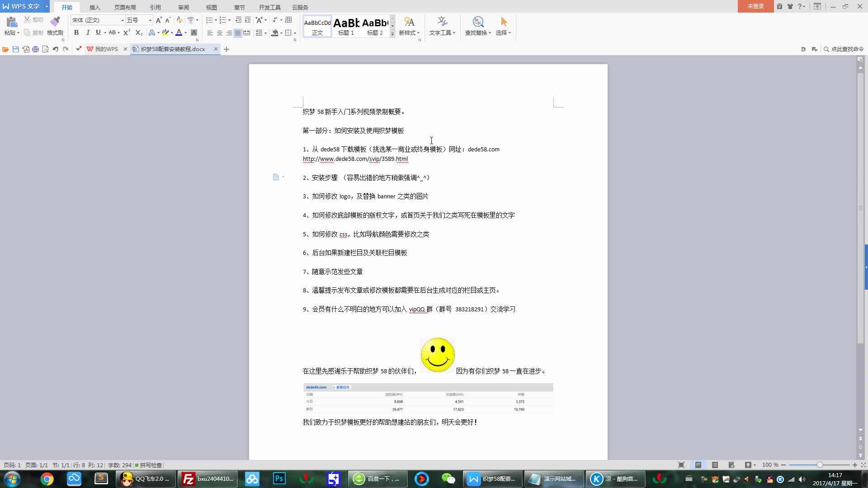Open the font color dropdown arrow

coord(185,33)
